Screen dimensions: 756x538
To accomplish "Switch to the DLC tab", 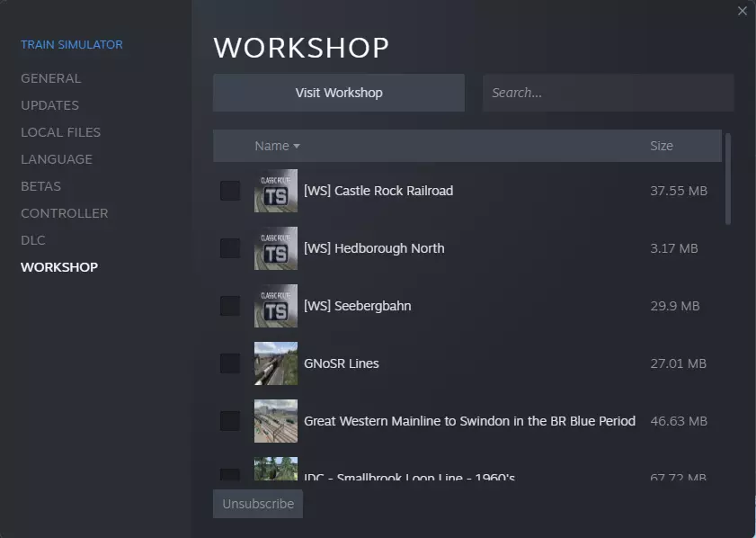I will coord(32,240).
